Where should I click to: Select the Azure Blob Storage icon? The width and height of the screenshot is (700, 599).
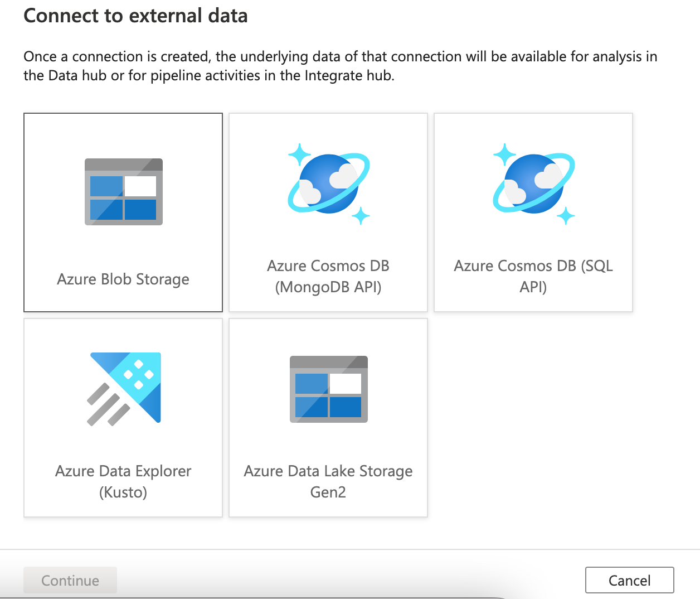(x=123, y=192)
